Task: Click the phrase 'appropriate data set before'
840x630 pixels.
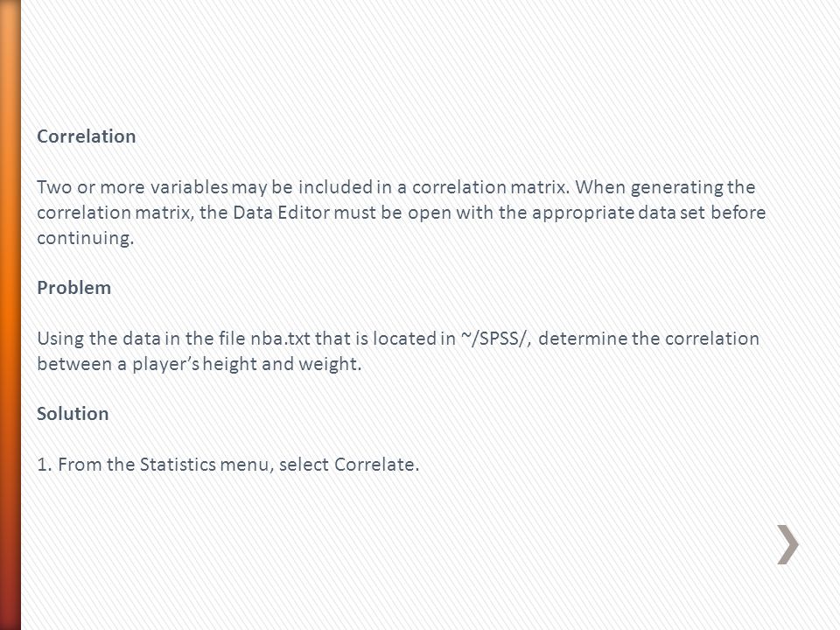Action: pos(648,213)
